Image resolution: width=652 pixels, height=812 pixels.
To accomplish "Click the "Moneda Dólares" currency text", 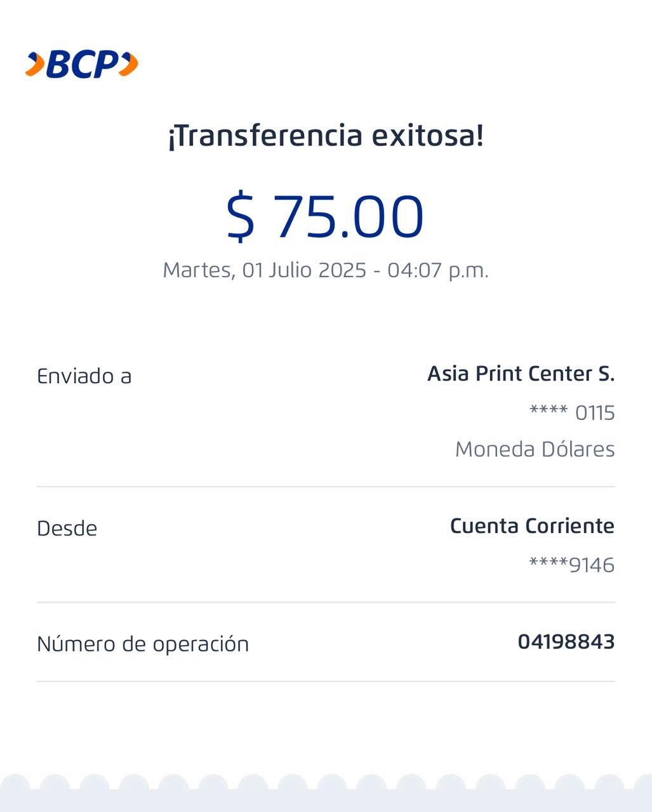I will click(x=535, y=449).
